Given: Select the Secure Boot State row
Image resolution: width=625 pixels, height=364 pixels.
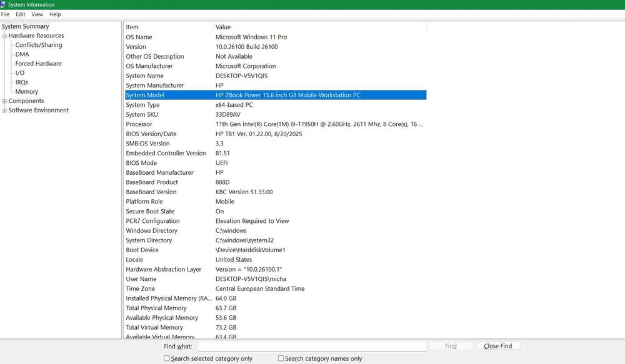Looking at the screenshot, I should 276,212.
